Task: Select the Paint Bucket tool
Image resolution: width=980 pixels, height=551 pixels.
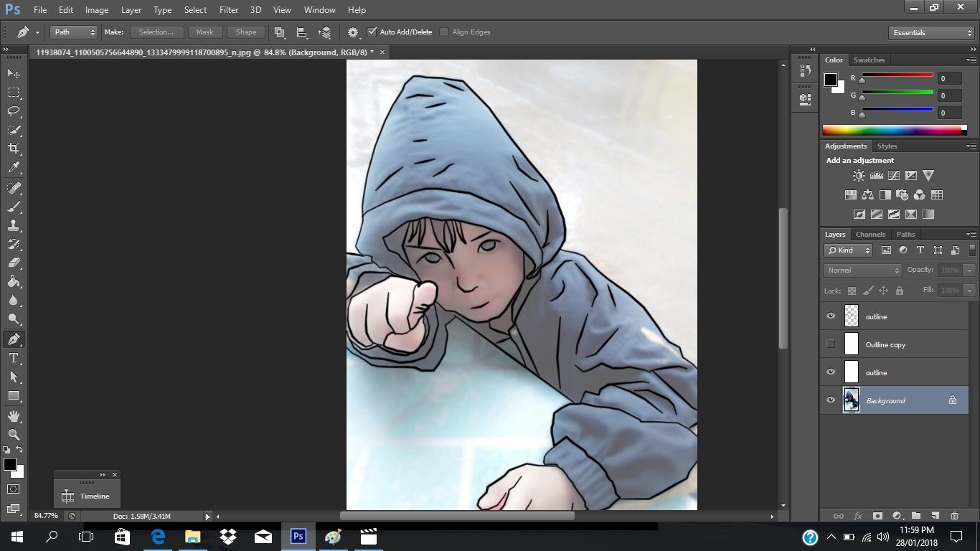Action: point(14,281)
